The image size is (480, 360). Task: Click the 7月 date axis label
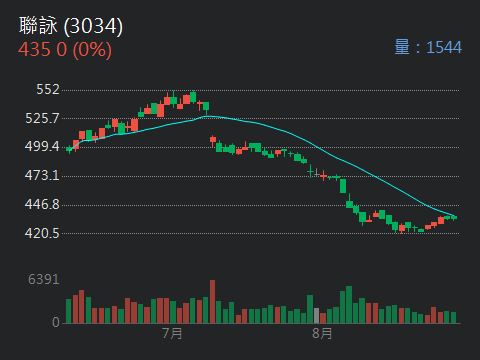[x=172, y=333]
